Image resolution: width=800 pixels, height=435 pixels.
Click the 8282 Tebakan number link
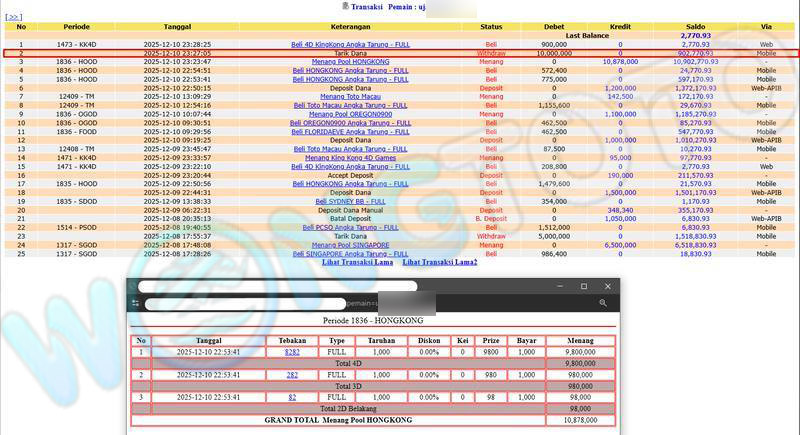coord(292,352)
